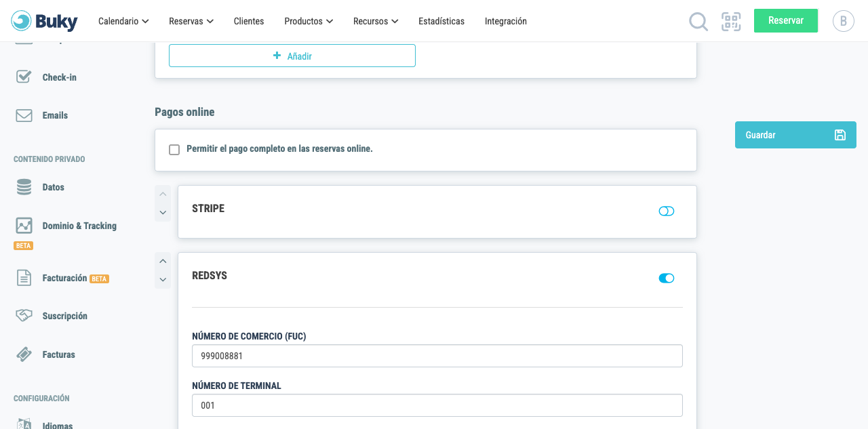
Task: Click the Guardar save button
Action: coord(795,135)
